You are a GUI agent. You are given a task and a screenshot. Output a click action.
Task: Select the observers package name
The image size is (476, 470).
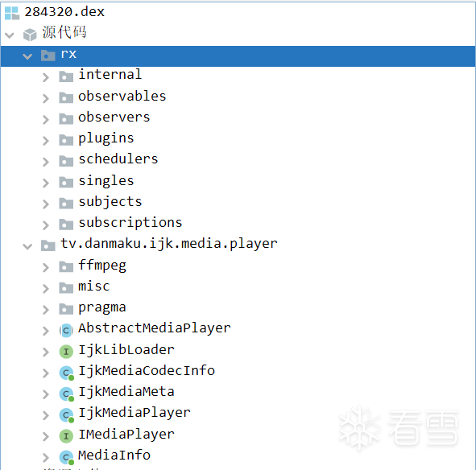(114, 117)
